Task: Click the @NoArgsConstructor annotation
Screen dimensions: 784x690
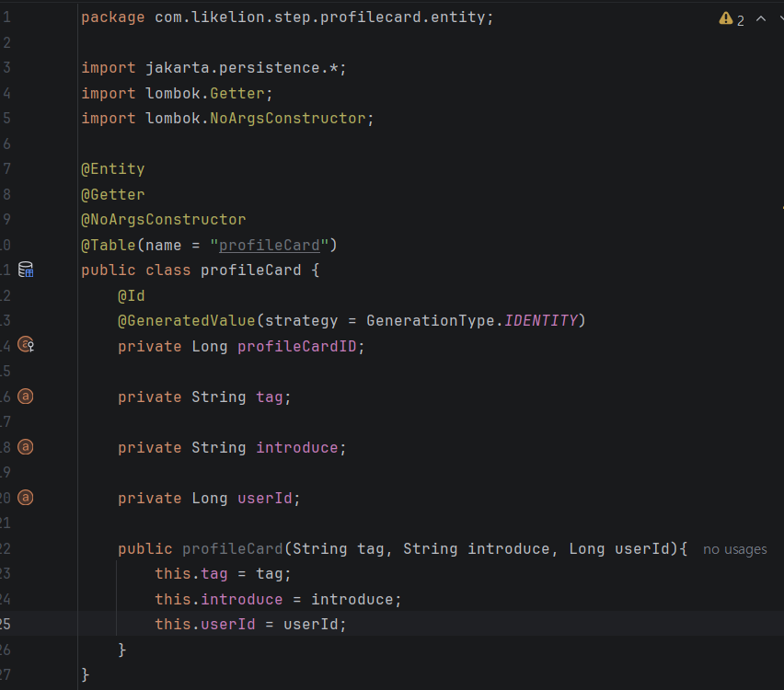Action: tap(164, 220)
